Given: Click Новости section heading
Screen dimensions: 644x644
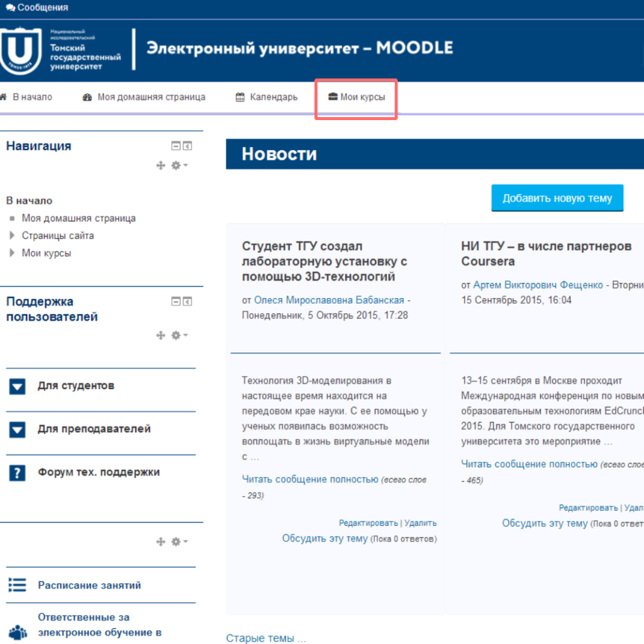Looking at the screenshot, I should click(x=279, y=154).
